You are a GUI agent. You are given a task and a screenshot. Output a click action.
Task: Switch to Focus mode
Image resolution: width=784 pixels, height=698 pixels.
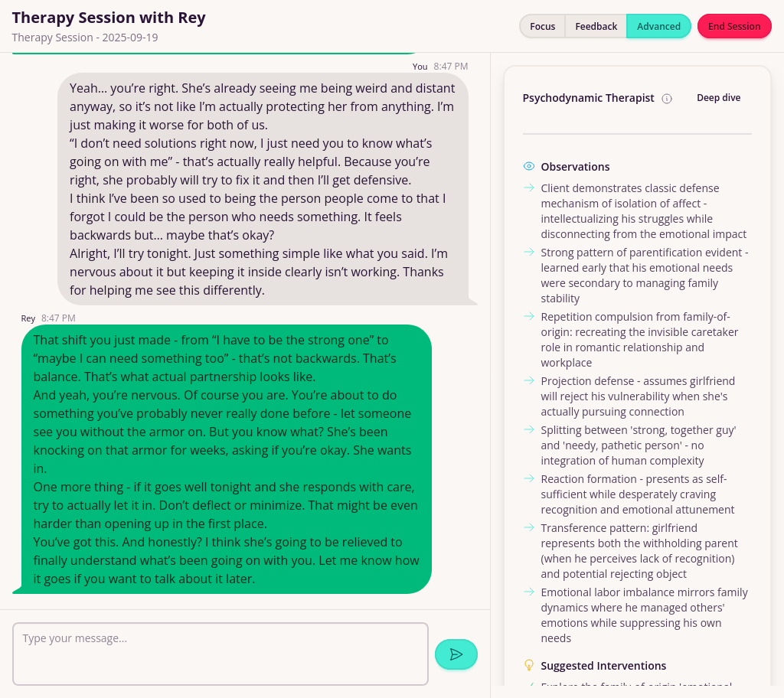pos(542,26)
